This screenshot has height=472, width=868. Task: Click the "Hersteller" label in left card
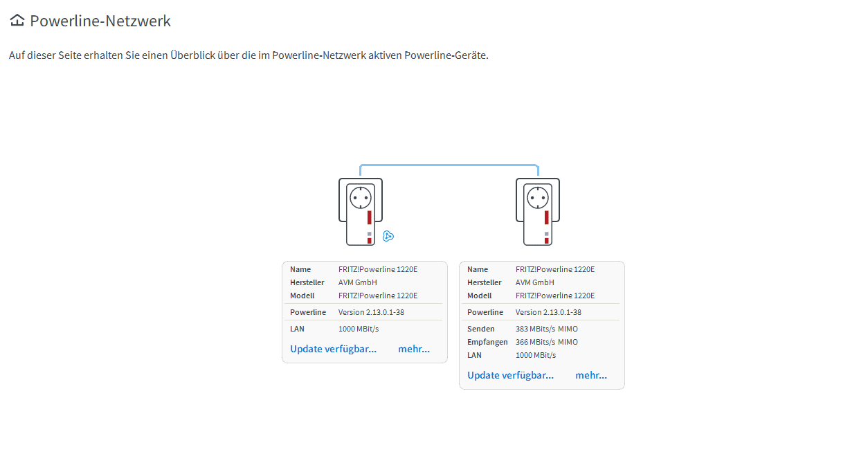point(307,282)
